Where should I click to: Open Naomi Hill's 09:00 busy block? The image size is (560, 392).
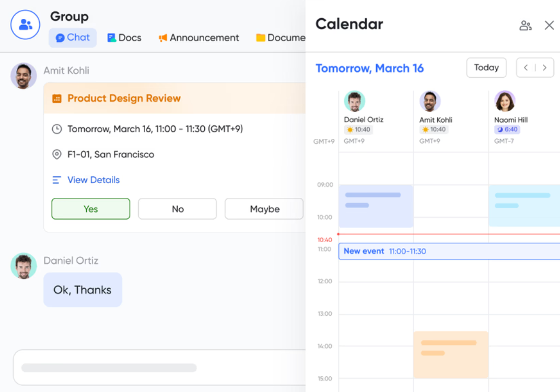(524, 206)
